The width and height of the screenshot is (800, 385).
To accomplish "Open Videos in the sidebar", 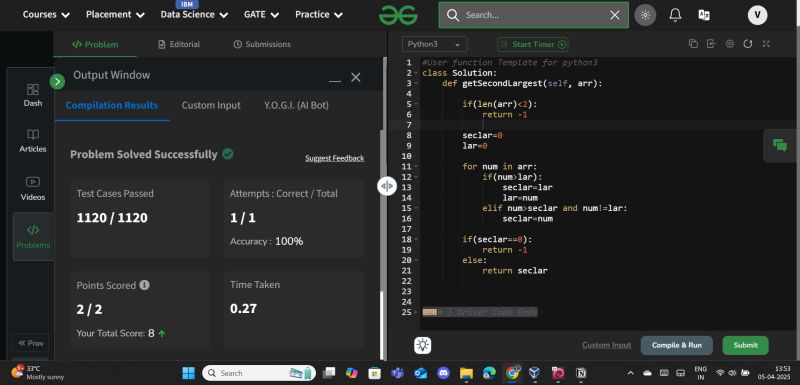I will tap(33, 189).
